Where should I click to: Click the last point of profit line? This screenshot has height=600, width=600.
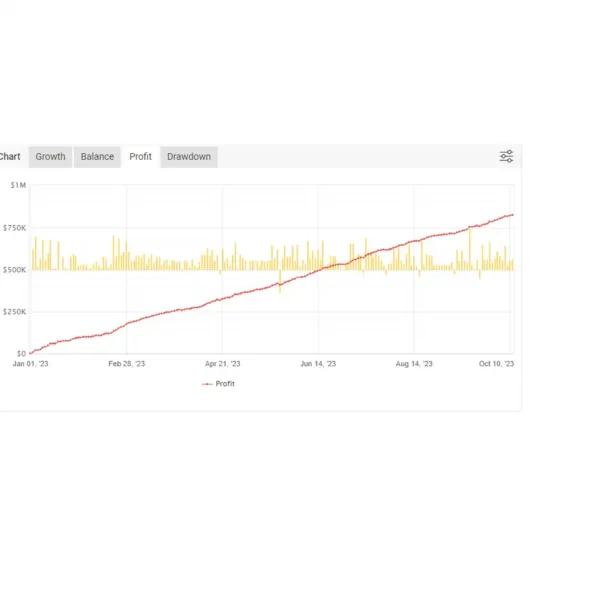(513, 214)
